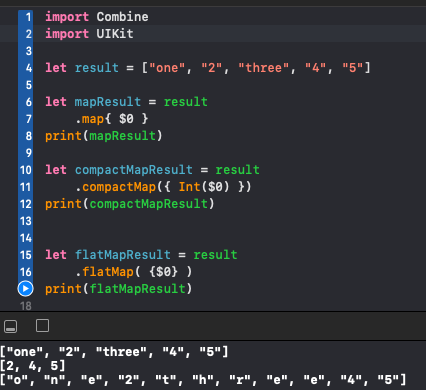Click 'import UIKit' on line 2
426x390 pixels.
pos(89,34)
